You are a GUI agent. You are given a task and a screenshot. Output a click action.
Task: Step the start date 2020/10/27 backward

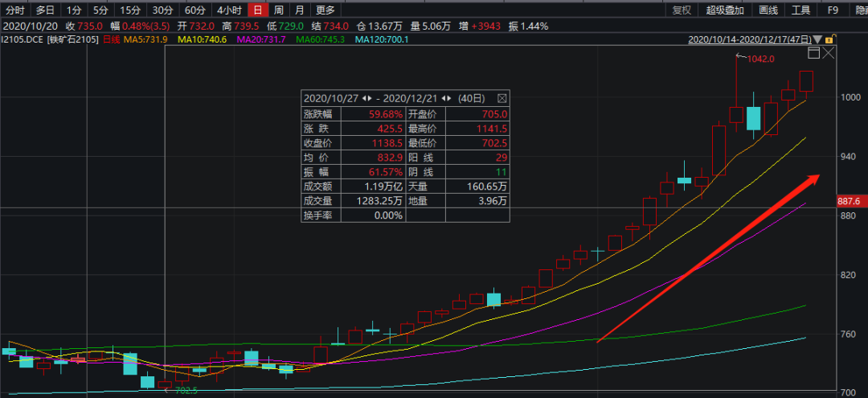tap(364, 99)
